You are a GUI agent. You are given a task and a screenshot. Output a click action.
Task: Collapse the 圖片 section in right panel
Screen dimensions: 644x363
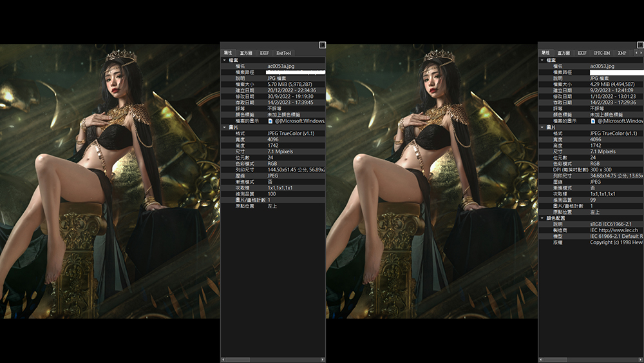(542, 127)
